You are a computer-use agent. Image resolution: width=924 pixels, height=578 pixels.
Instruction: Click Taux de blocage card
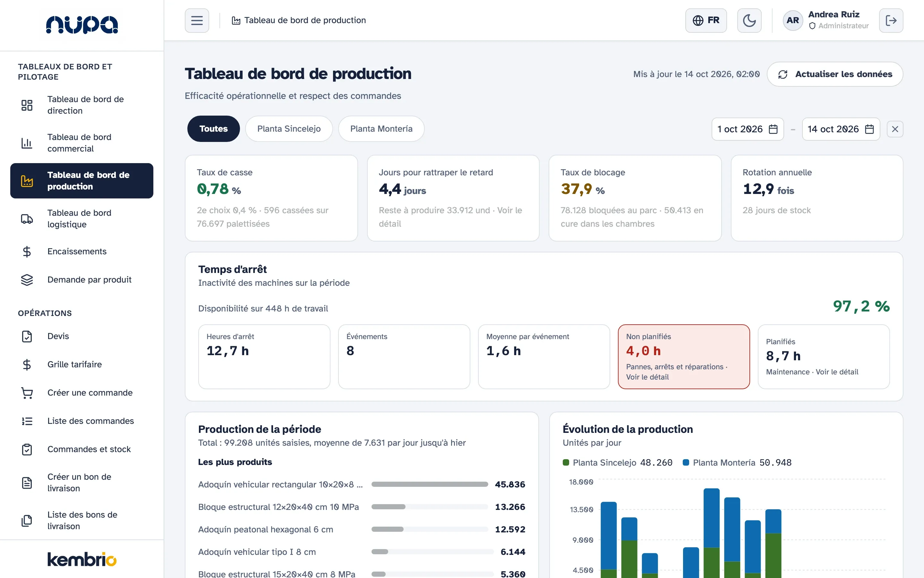[635, 198]
